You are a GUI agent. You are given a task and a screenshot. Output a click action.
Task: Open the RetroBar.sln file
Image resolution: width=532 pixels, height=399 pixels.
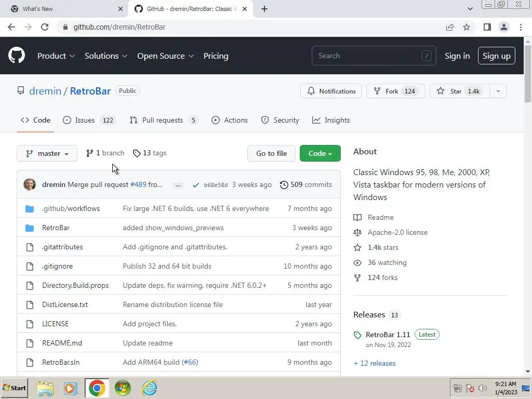coord(61,362)
